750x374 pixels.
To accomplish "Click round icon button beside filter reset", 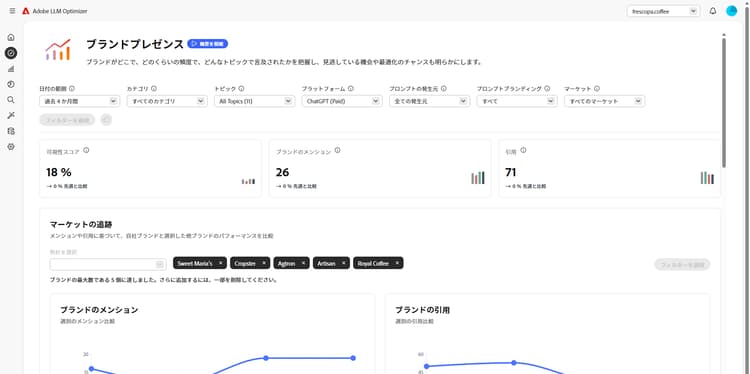I will click(x=106, y=120).
